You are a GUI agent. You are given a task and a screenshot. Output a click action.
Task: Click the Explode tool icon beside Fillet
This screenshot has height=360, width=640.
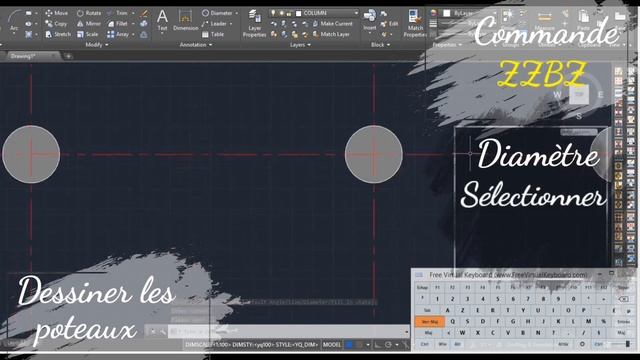coord(144,24)
